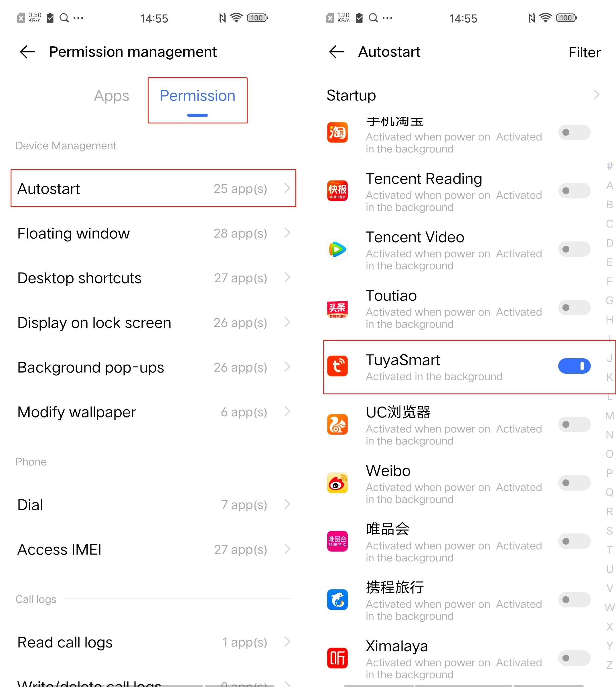This screenshot has width=616, height=687.
Task: Open the Filter option
Action: (585, 52)
